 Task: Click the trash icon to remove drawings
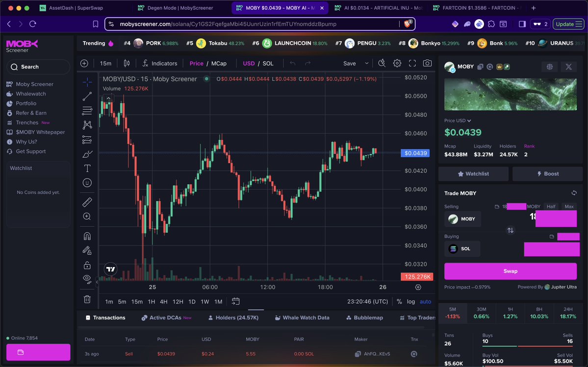click(x=87, y=299)
